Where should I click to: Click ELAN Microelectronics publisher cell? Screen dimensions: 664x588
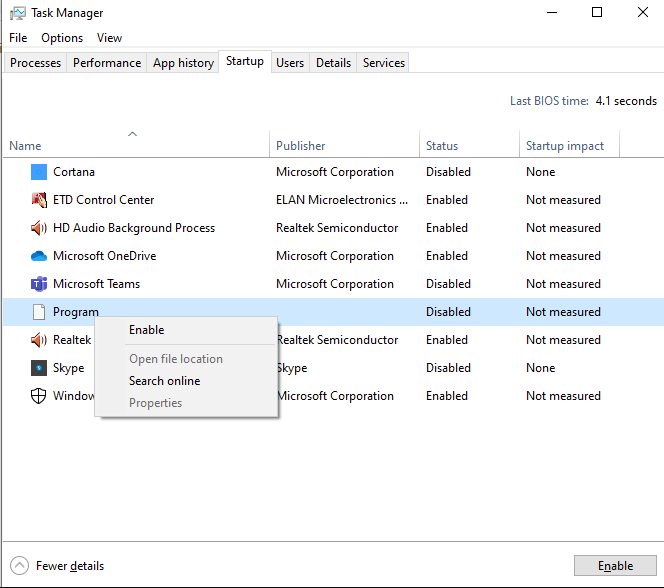coord(342,200)
